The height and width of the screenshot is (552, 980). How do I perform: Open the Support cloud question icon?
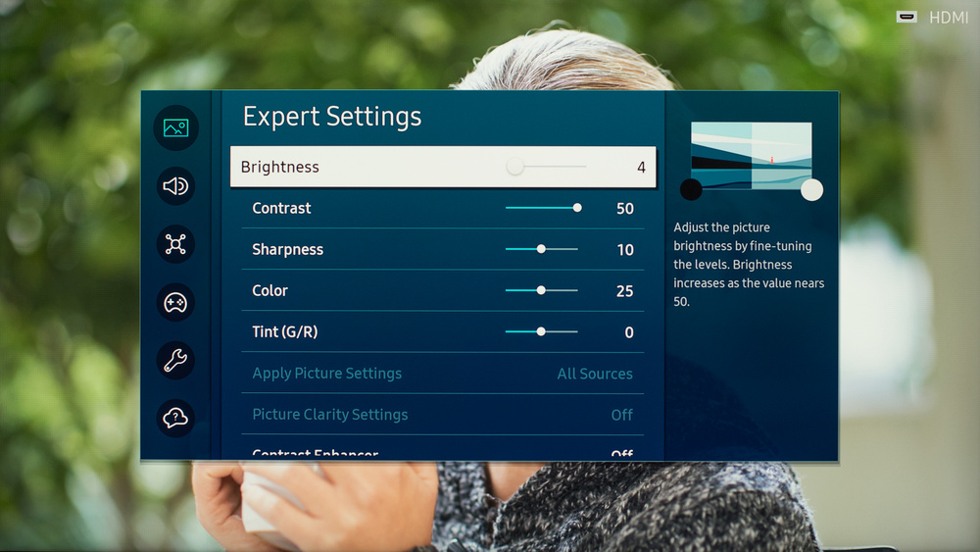click(175, 419)
